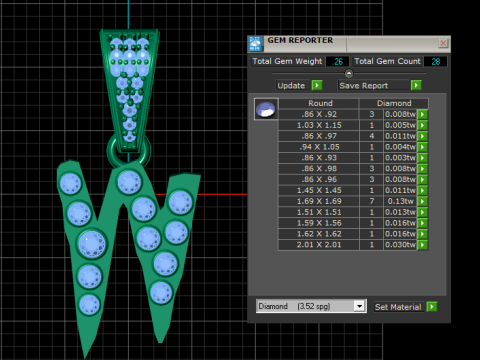This screenshot has width=480, height=360.
Task: Select the 1.62 X 1.62 size cell
Action: click(319, 234)
